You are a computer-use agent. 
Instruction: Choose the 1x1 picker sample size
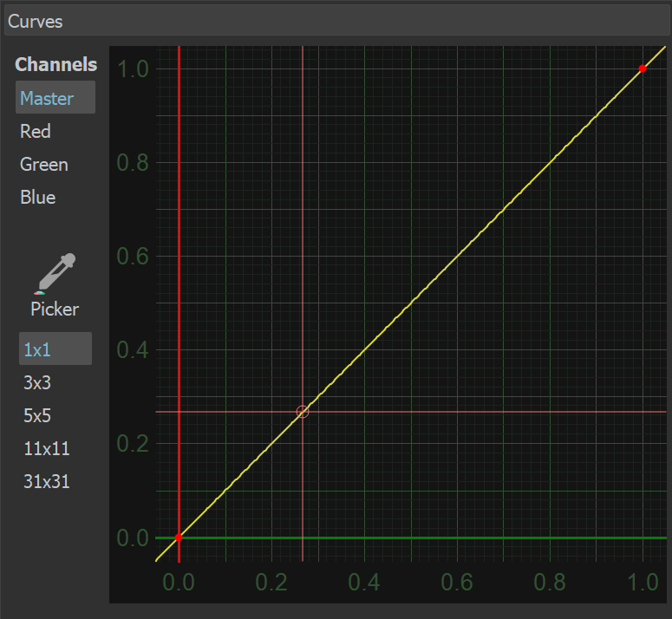pos(55,349)
